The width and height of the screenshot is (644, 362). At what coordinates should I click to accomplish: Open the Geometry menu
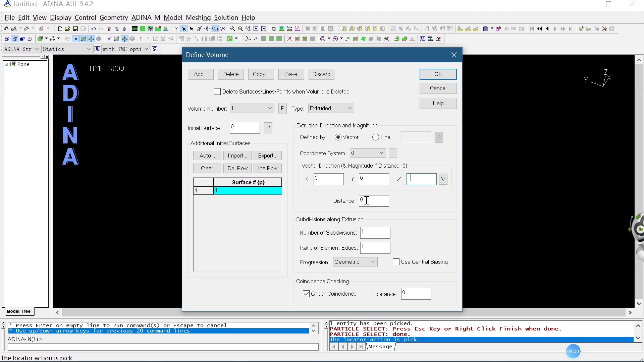(114, 17)
